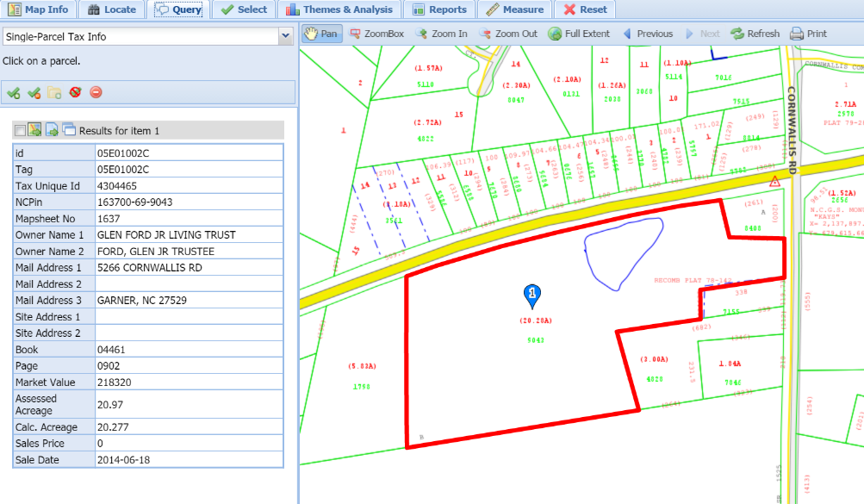Open the Single-Parcel Tax Info dropdown
Viewport: 864px width, 504px height.
click(x=285, y=37)
